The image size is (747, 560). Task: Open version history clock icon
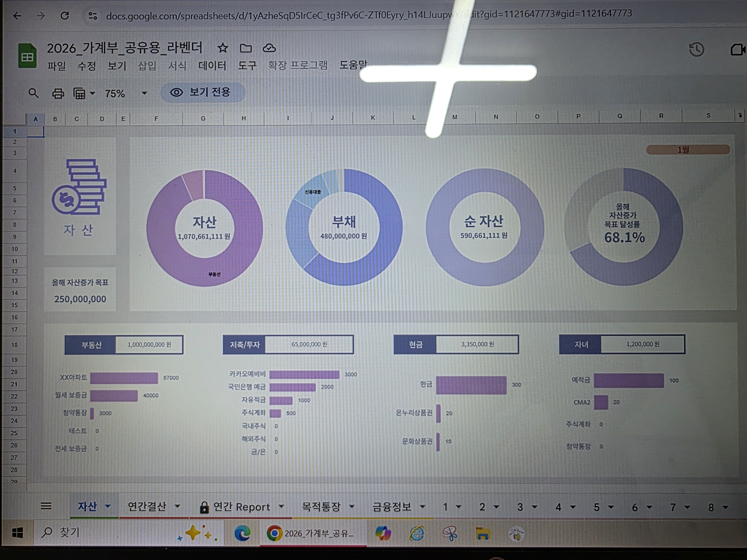tap(696, 50)
